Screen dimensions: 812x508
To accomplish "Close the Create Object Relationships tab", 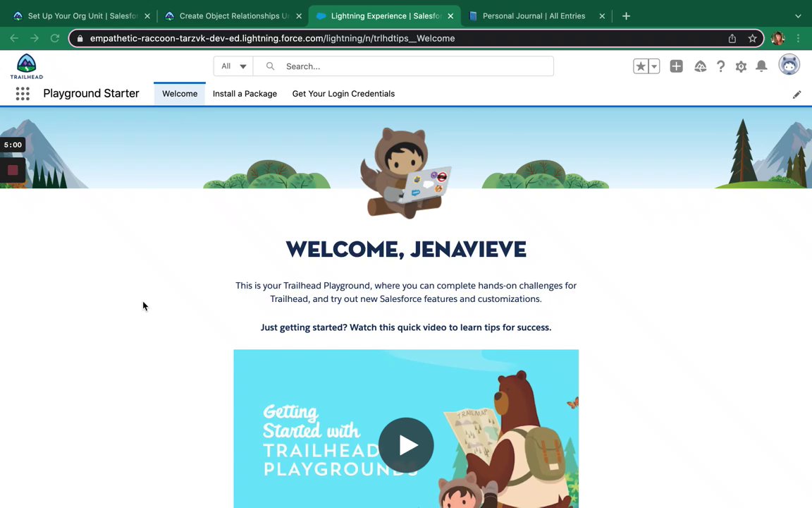I will [x=299, y=16].
